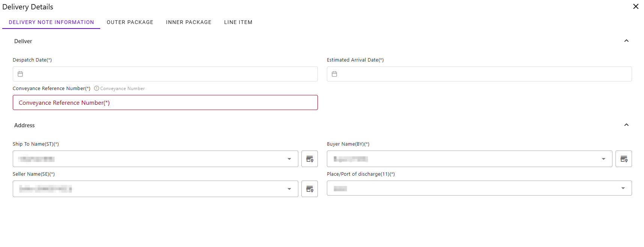
Task: Open address lookup for Ship To Name
Action: 309,159
